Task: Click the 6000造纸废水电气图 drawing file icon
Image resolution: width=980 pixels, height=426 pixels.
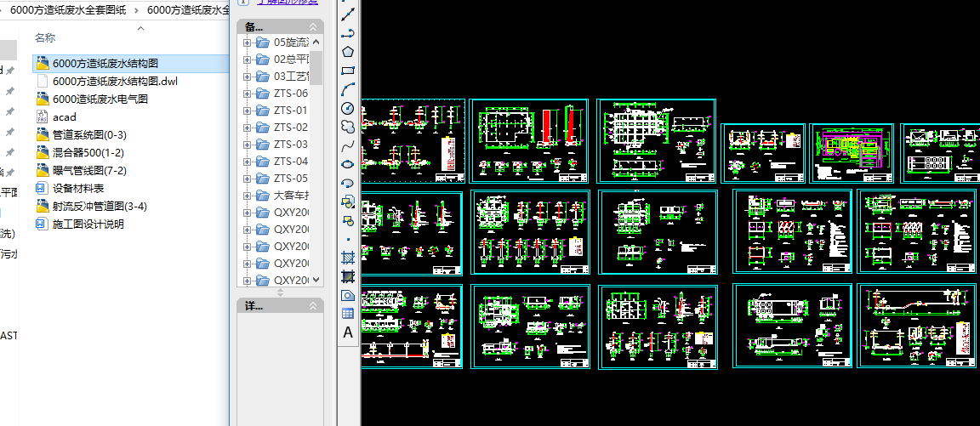Action: (x=43, y=99)
